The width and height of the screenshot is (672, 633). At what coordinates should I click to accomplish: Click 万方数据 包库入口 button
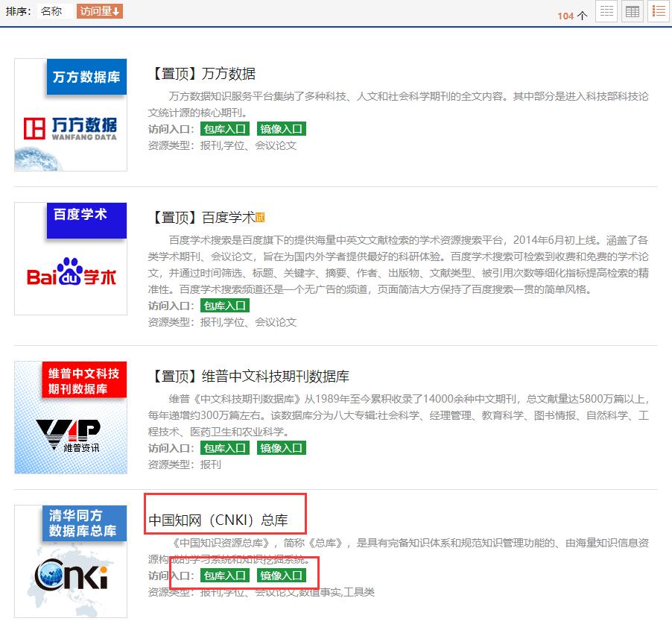(225, 129)
